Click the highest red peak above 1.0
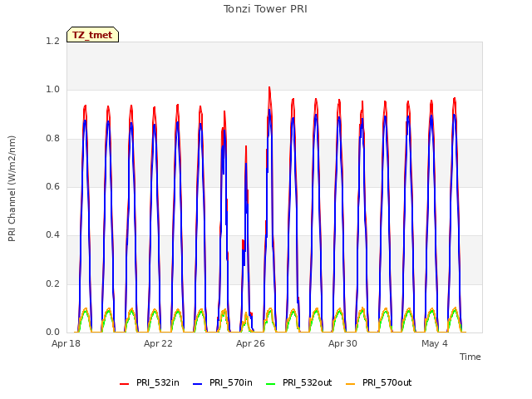Viewport: 532px width, 399px height. click(x=269, y=88)
